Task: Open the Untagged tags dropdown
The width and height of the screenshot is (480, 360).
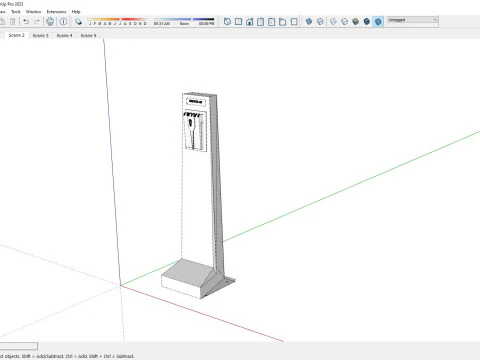Action: (x=413, y=20)
